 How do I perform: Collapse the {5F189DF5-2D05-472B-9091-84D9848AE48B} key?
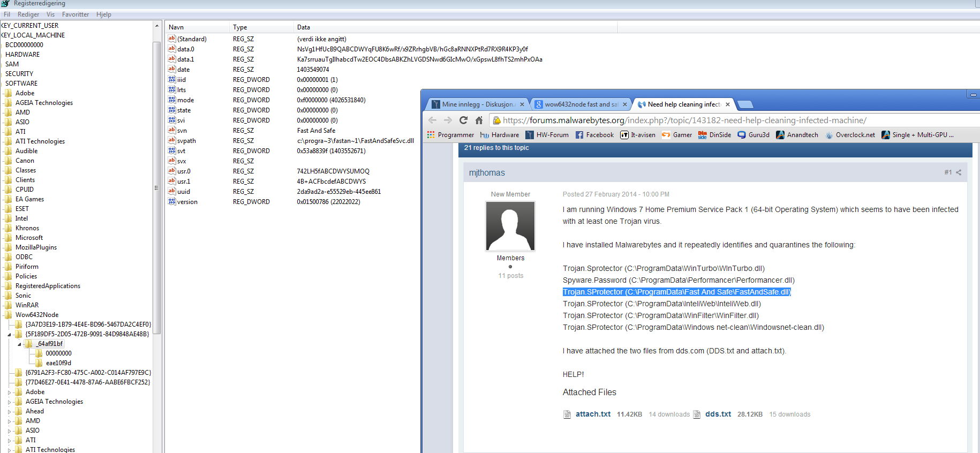9,334
